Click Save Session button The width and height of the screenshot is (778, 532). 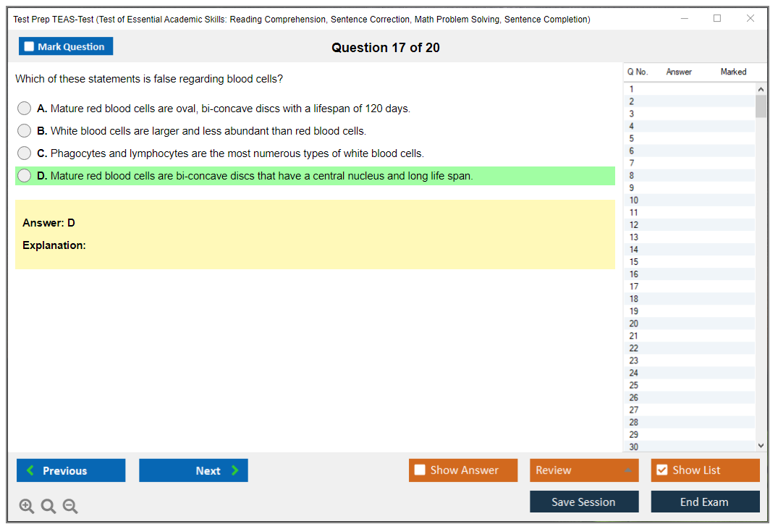coord(584,502)
